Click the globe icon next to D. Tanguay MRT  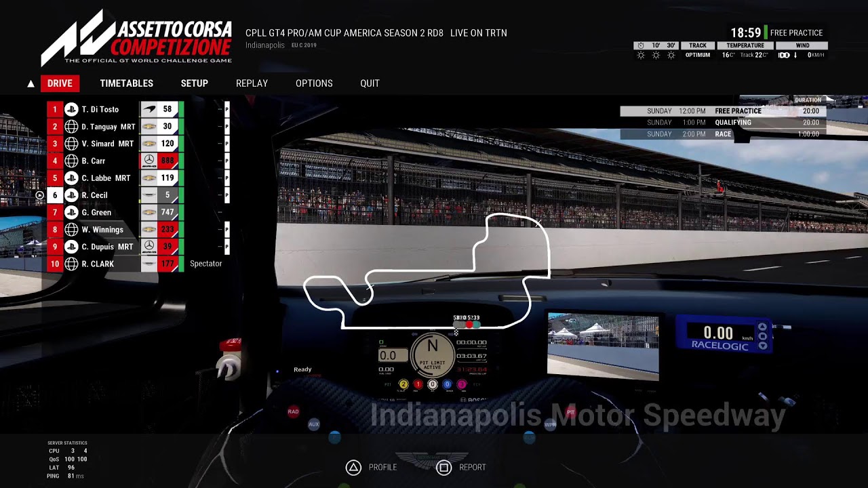coord(71,126)
